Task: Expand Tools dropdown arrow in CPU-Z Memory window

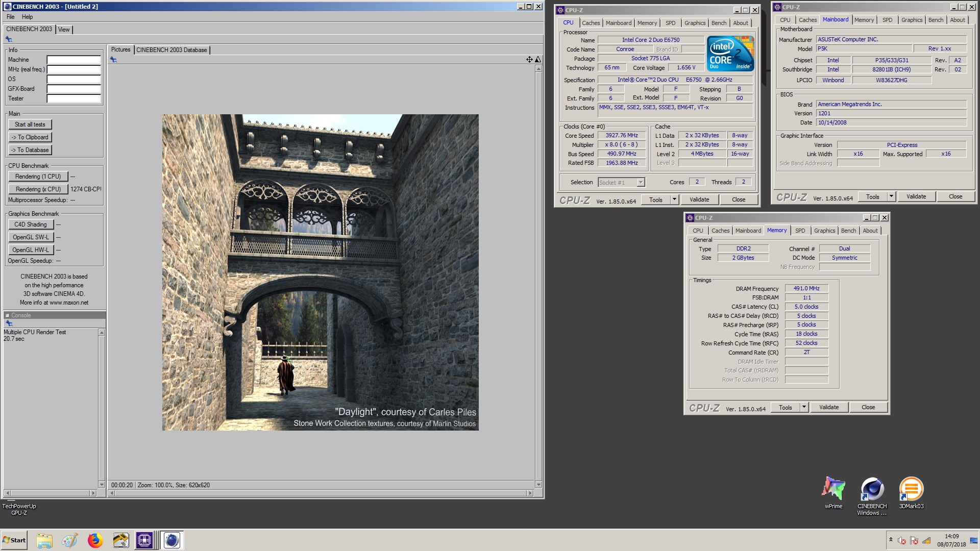Action: 804,407
